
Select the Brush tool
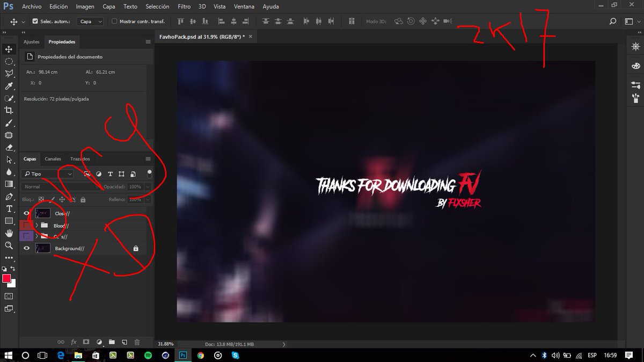click(x=9, y=123)
